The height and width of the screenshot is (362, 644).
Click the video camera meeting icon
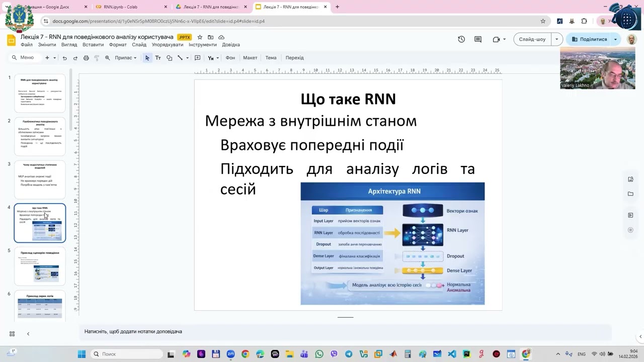(496, 39)
